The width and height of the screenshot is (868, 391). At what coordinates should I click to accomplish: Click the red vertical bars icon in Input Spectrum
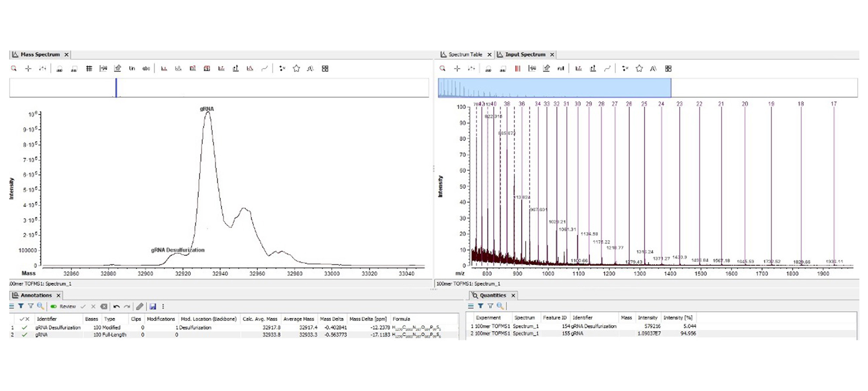point(517,69)
